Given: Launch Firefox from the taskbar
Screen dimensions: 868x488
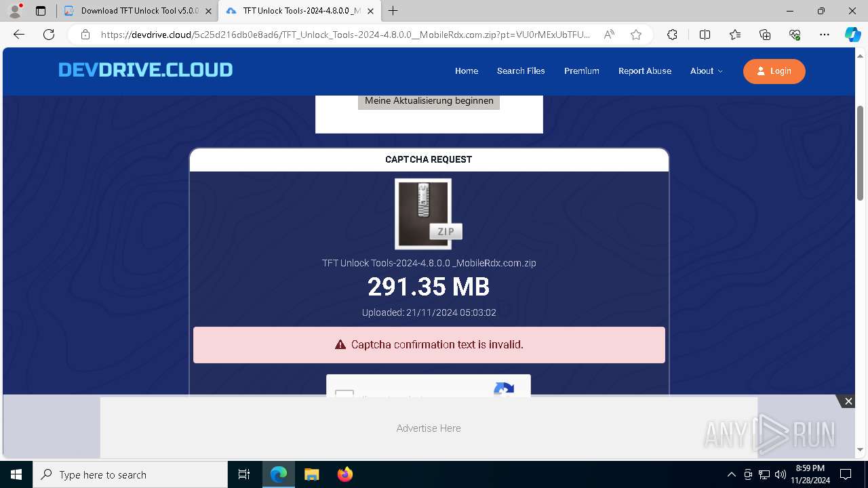Looking at the screenshot, I should 344,474.
